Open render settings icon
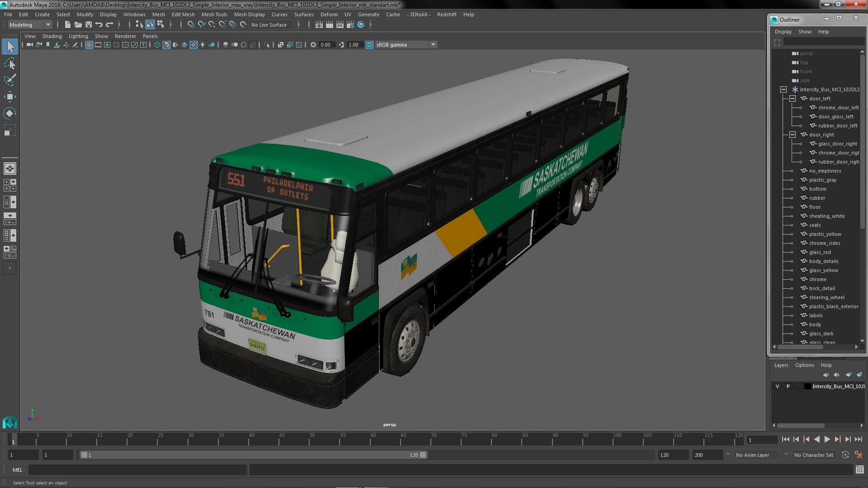The height and width of the screenshot is (488, 868). (x=350, y=25)
